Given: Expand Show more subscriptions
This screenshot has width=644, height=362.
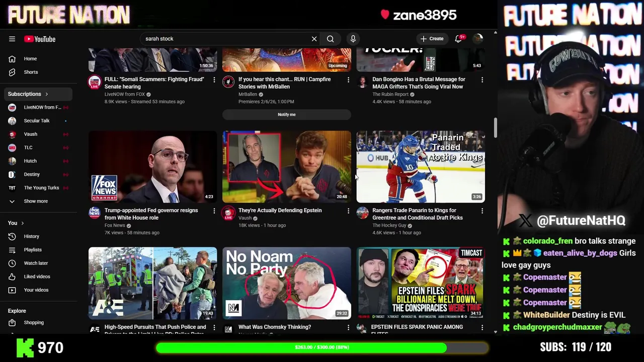Looking at the screenshot, I should coord(38,201).
